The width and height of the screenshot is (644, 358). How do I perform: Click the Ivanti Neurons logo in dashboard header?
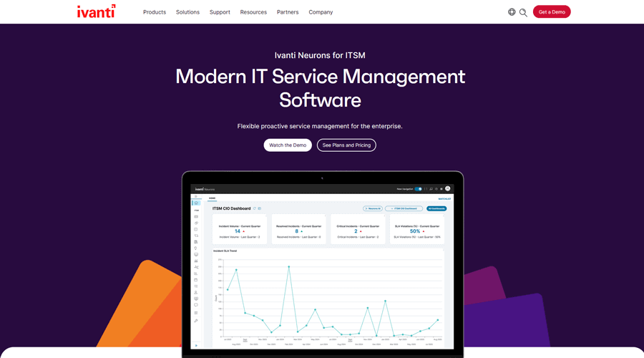coord(205,189)
